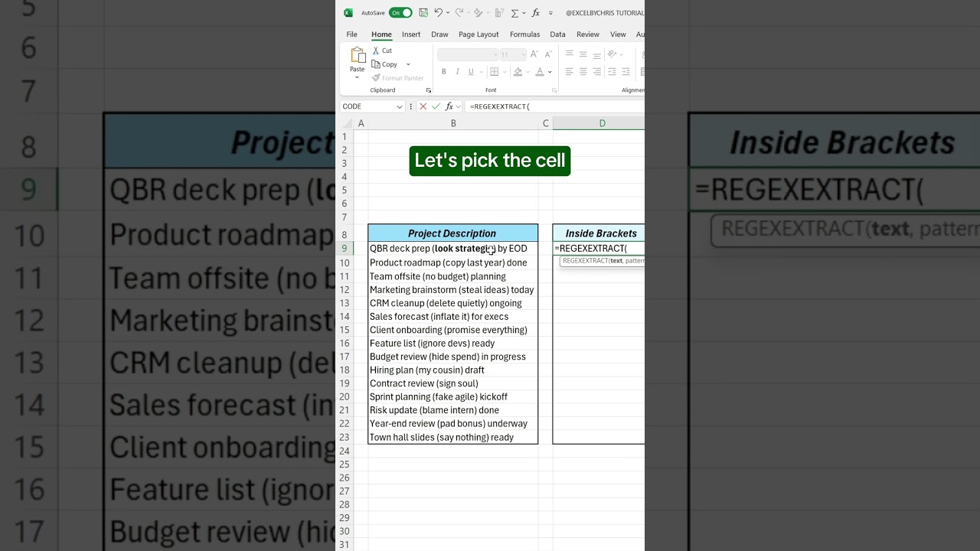This screenshot has height=551, width=980.
Task: Click the Select All corner triangle
Action: [x=346, y=123]
